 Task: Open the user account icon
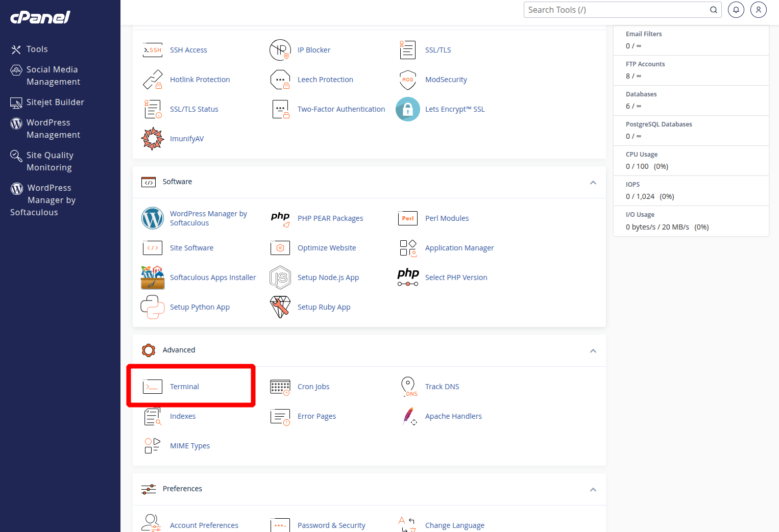point(759,10)
